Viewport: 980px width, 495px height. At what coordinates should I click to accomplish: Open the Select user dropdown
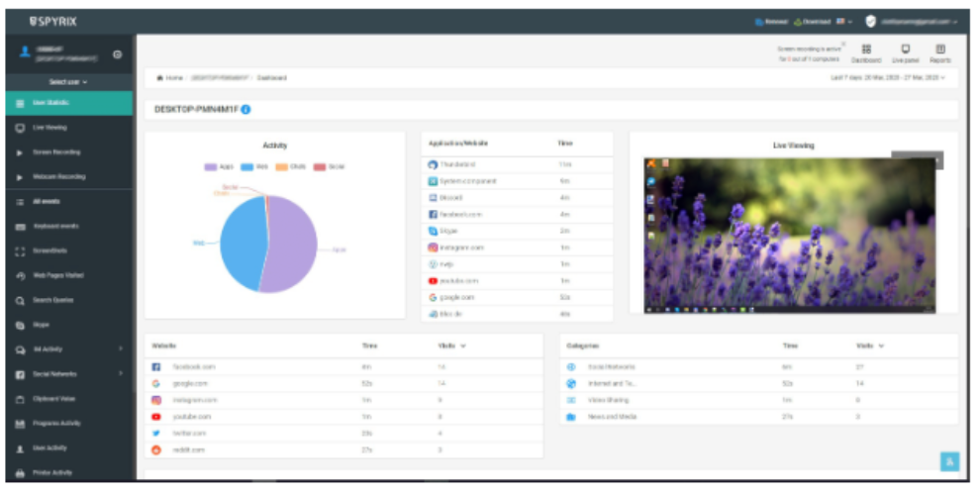coord(68,81)
